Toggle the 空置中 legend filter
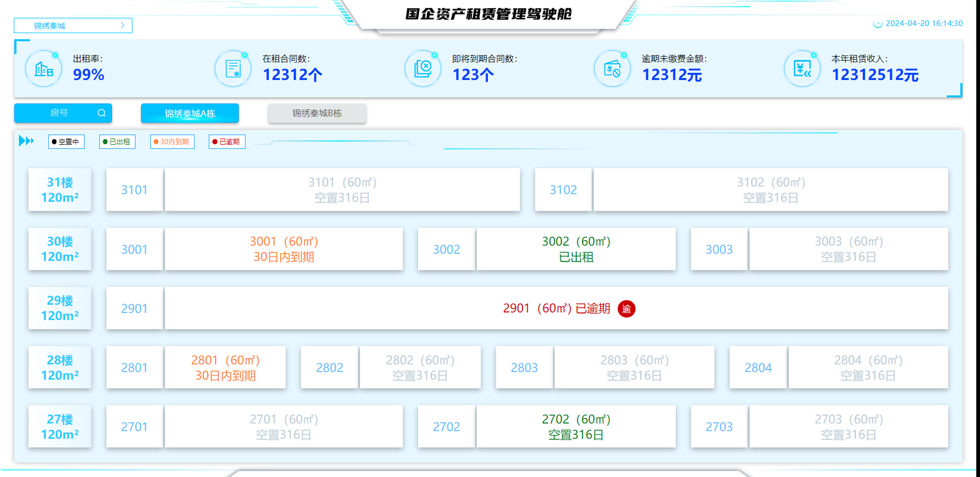Image resolution: width=980 pixels, height=477 pixels. click(x=66, y=142)
